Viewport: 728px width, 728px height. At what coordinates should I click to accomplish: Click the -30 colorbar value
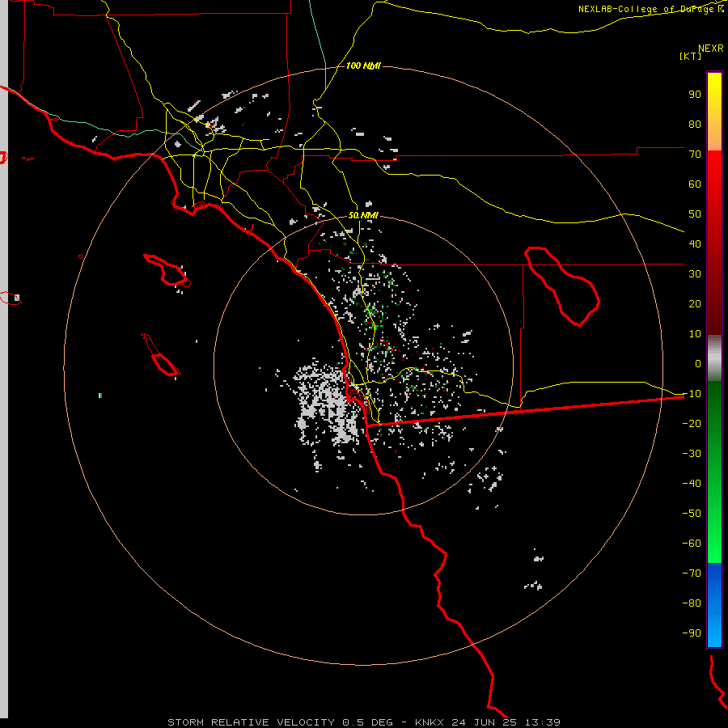click(692, 454)
